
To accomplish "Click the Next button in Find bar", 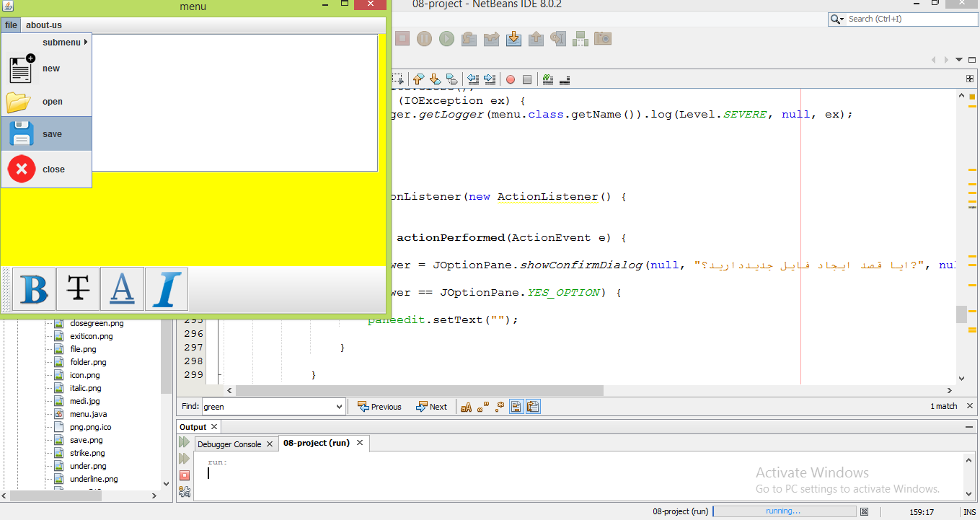I will (431, 407).
